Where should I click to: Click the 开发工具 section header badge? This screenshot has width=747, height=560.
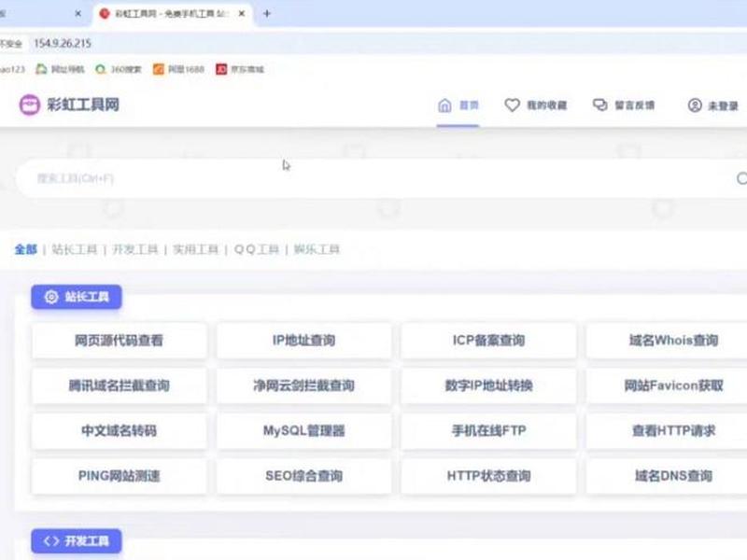tap(77, 541)
